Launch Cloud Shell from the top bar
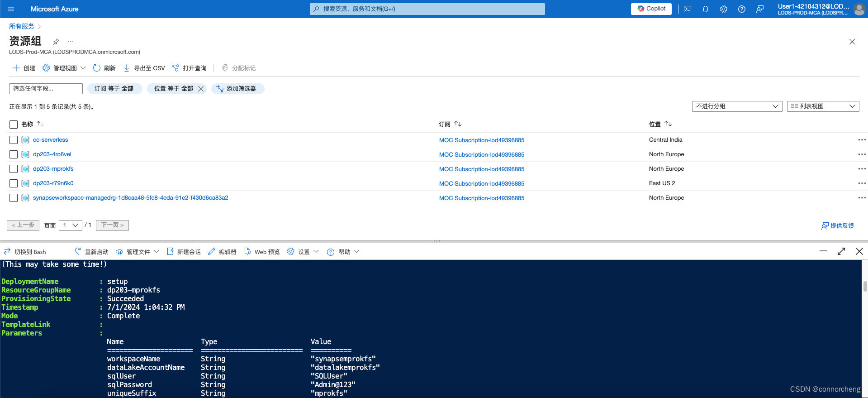The height and width of the screenshot is (398, 868). click(x=688, y=9)
